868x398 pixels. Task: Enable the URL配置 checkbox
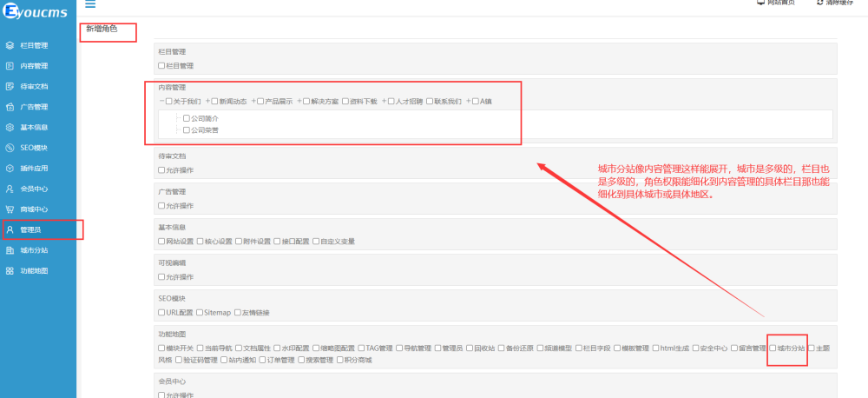pos(161,313)
